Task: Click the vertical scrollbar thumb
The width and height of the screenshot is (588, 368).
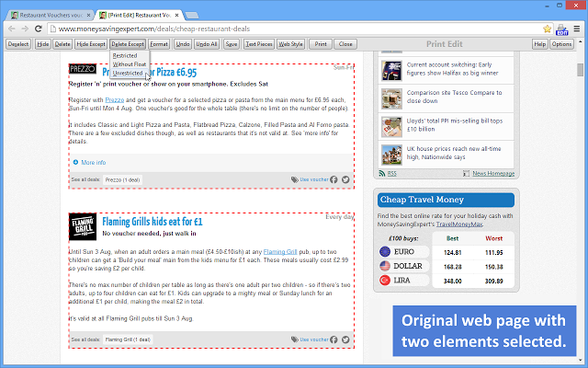Action: tap(580, 70)
